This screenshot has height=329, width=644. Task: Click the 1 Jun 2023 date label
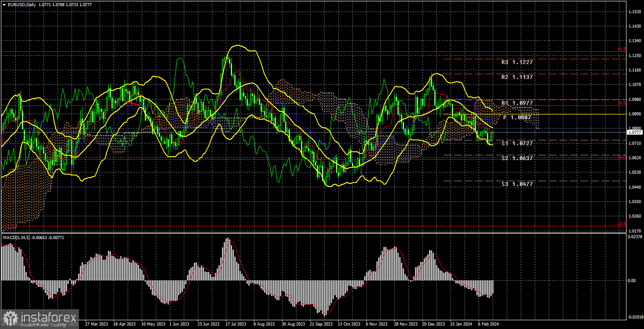[x=180, y=325]
